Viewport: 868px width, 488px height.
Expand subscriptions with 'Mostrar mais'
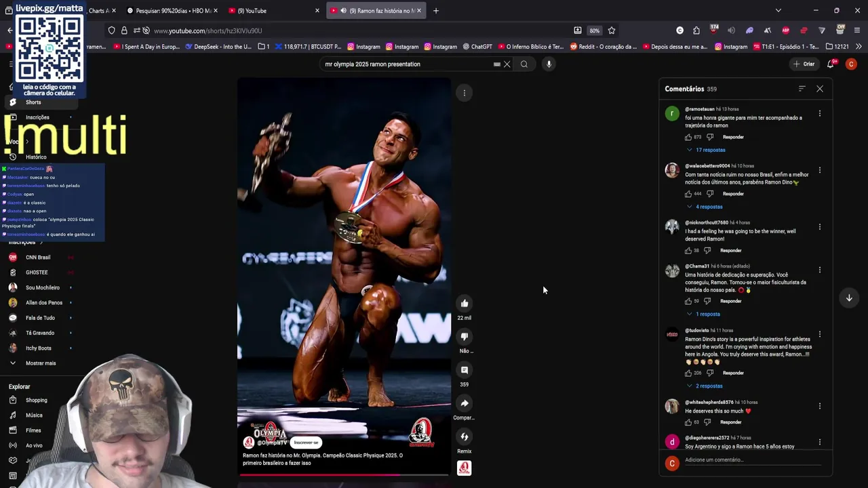point(41,363)
